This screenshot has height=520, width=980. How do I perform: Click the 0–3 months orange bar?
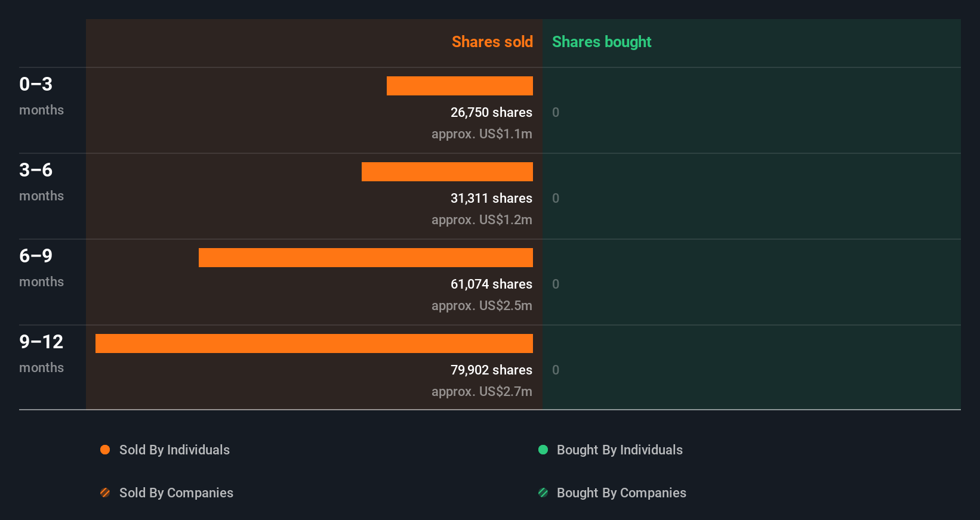click(460, 86)
